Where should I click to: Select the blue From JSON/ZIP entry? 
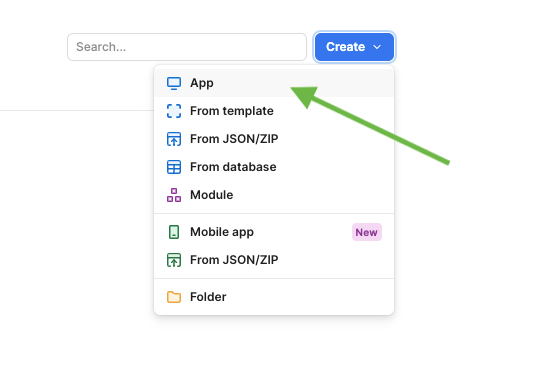tap(274, 139)
